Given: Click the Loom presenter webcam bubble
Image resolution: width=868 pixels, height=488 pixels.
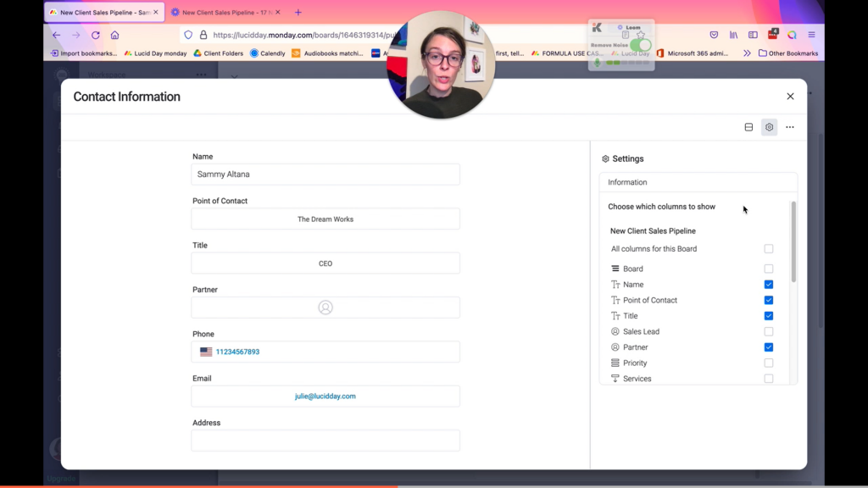Looking at the screenshot, I should 441,64.
